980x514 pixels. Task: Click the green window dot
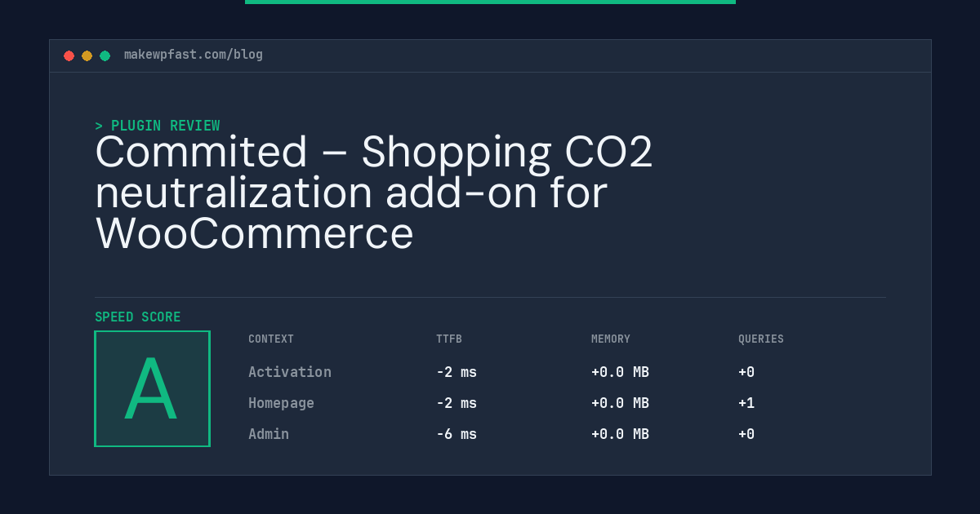(105, 55)
